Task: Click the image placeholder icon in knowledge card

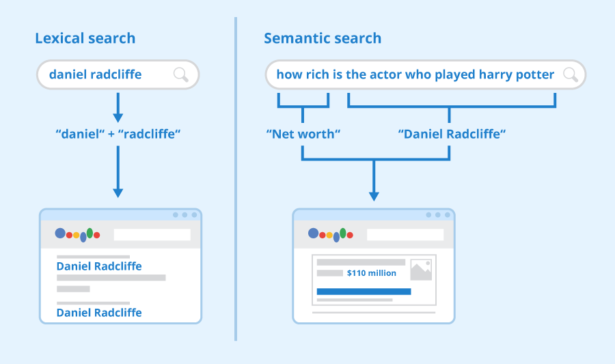Action: 421,269
